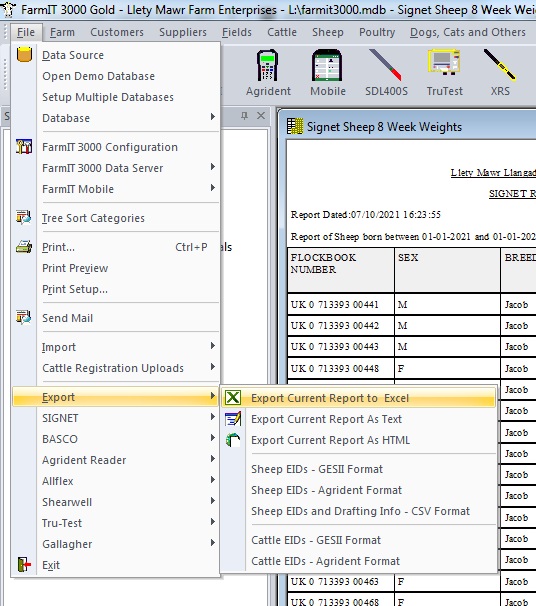Open the File menu
This screenshot has width=536, height=606.
26,32
